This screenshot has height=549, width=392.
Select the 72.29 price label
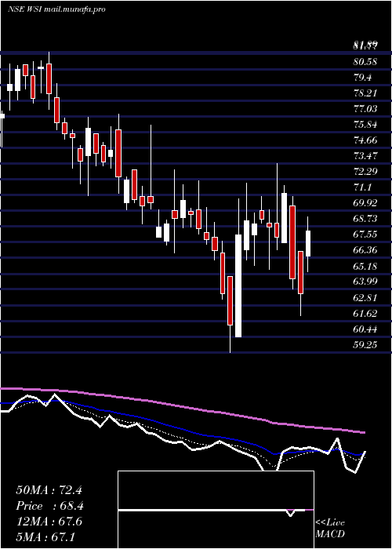[365, 172]
